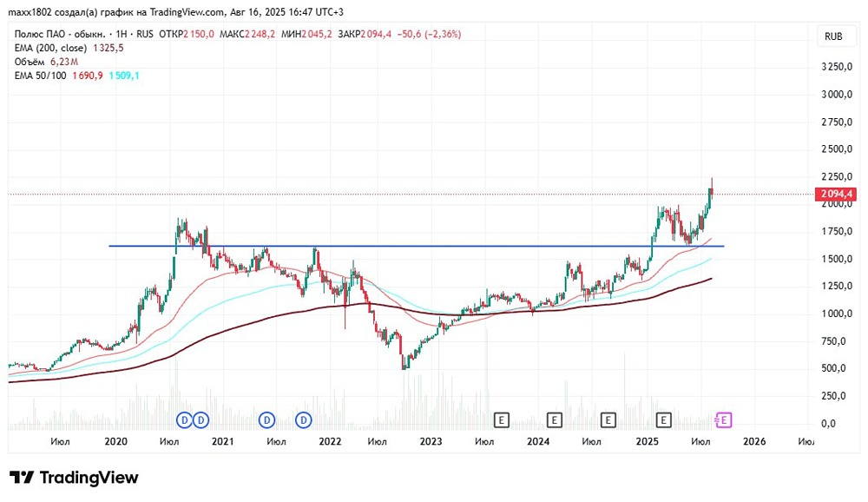
Task: Select the blue horizontal level line
Action: coord(417,246)
